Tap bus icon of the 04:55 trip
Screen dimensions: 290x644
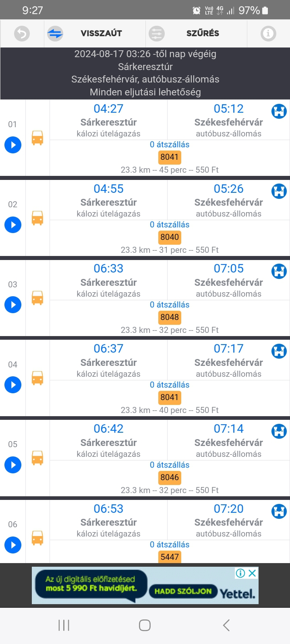tap(37, 218)
